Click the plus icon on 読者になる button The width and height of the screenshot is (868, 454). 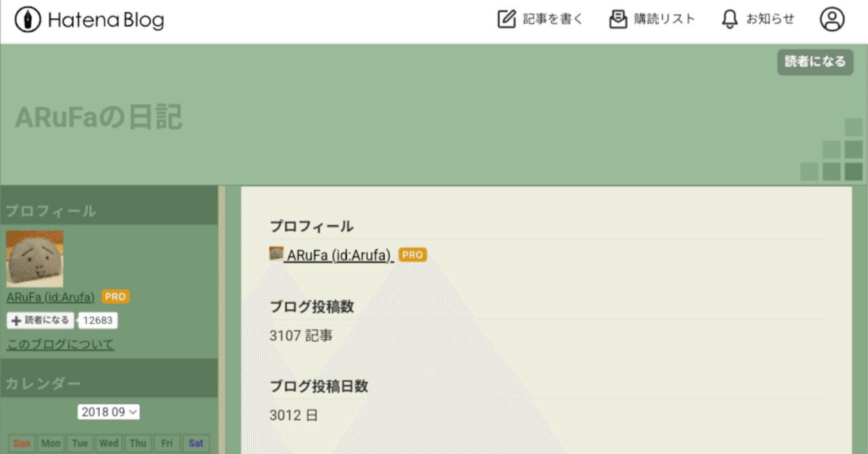point(18,320)
